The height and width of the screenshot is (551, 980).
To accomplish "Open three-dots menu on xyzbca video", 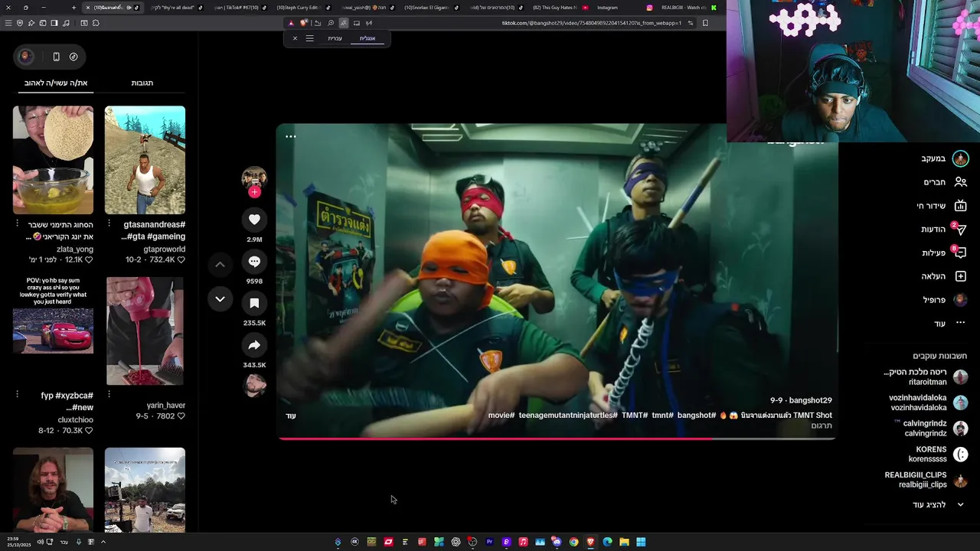I will (x=17, y=394).
